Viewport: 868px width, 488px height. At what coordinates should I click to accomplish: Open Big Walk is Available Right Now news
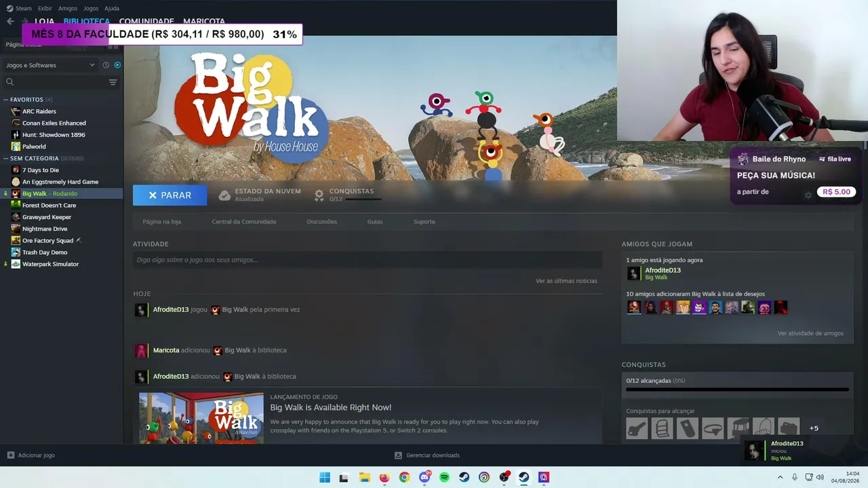click(x=331, y=407)
